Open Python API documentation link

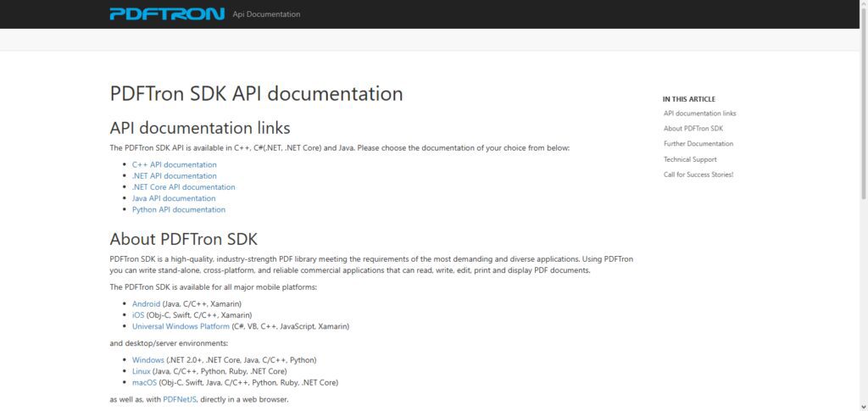pyautogui.click(x=178, y=209)
